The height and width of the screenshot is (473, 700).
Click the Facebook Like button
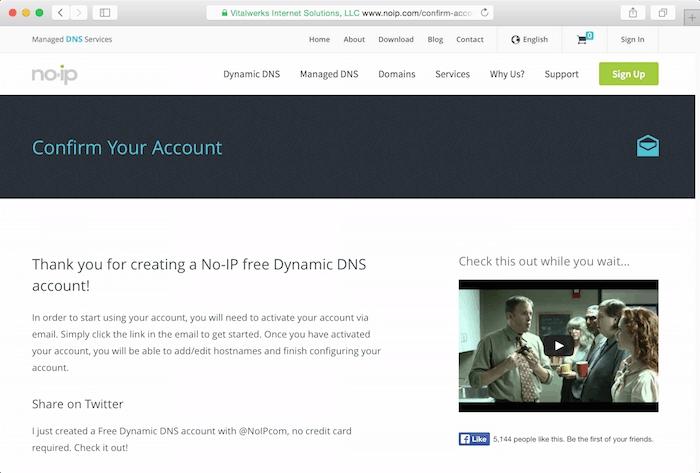pos(474,439)
